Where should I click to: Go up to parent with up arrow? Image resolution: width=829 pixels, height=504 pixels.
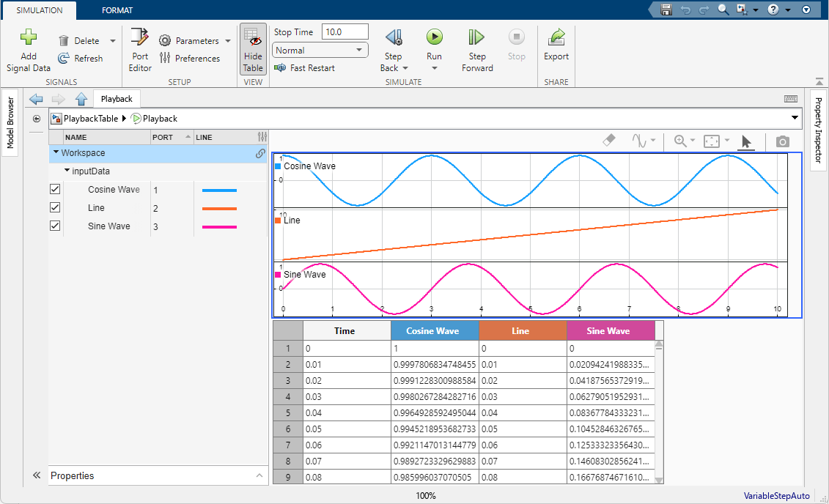(81, 99)
